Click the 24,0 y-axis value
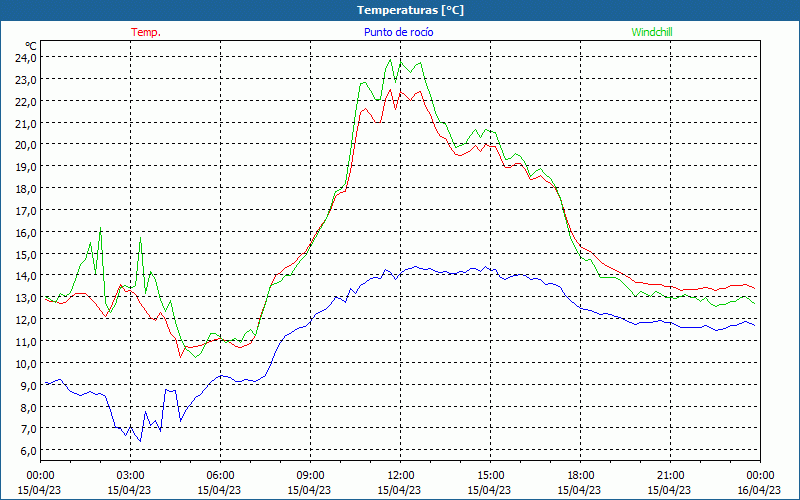800x500 pixels. [26, 58]
